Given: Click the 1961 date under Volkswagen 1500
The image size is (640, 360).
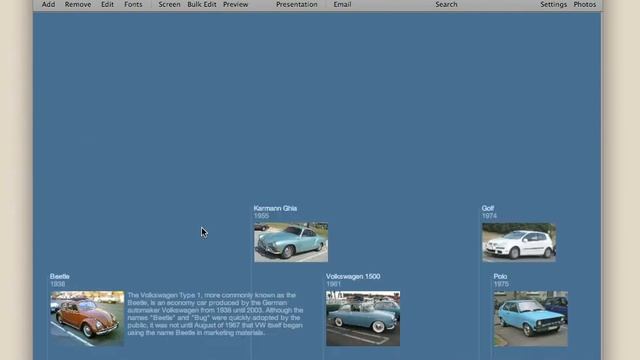Looking at the screenshot, I should click(333, 284).
